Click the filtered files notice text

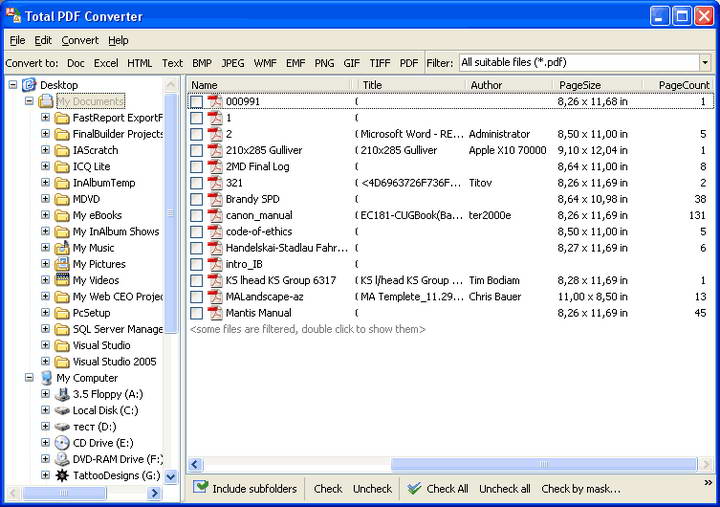click(308, 329)
